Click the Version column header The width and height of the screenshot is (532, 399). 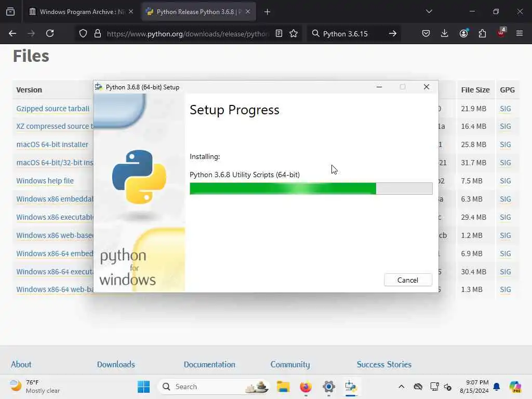coord(29,90)
